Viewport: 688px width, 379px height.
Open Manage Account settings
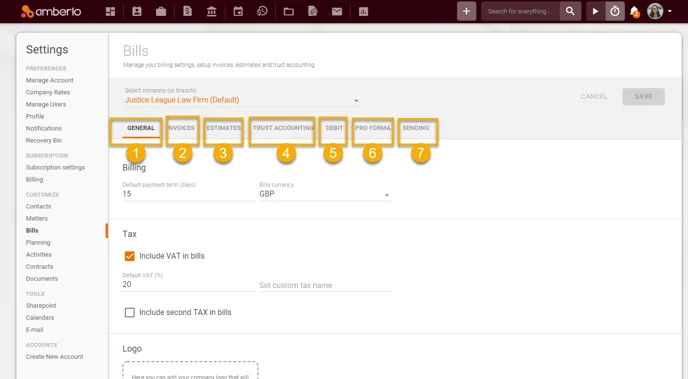tap(50, 80)
